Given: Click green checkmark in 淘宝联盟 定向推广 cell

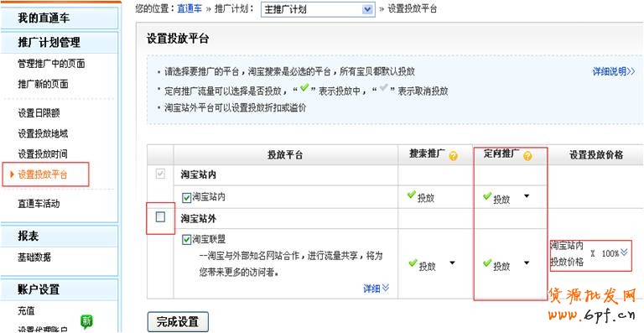Looking at the screenshot, I should click(487, 263).
